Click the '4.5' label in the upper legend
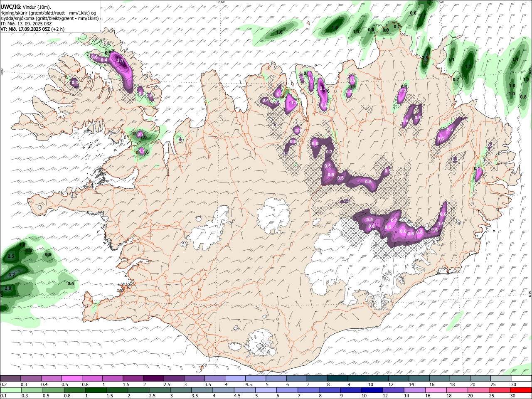532x399 pixels. point(249,384)
